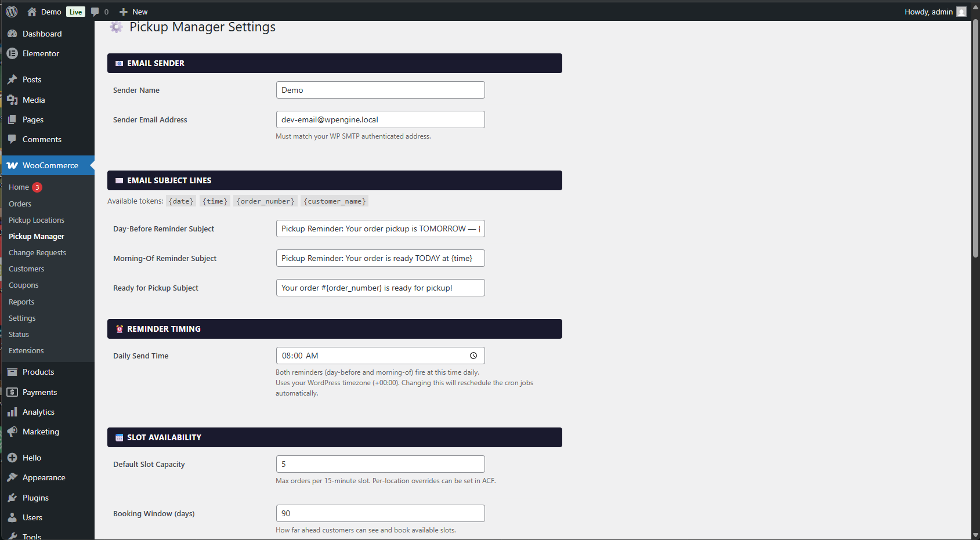Click the gear icon beside Pickup Manager Settings

117,27
